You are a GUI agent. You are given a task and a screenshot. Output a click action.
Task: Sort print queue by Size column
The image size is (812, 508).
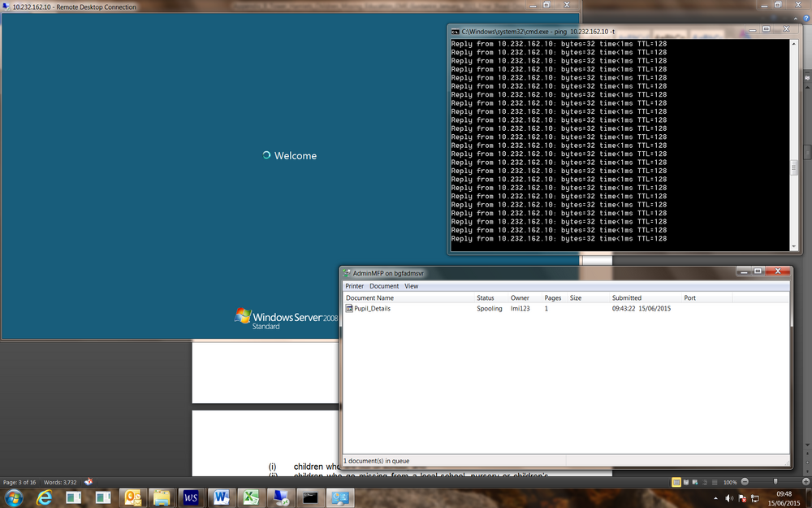pos(588,298)
